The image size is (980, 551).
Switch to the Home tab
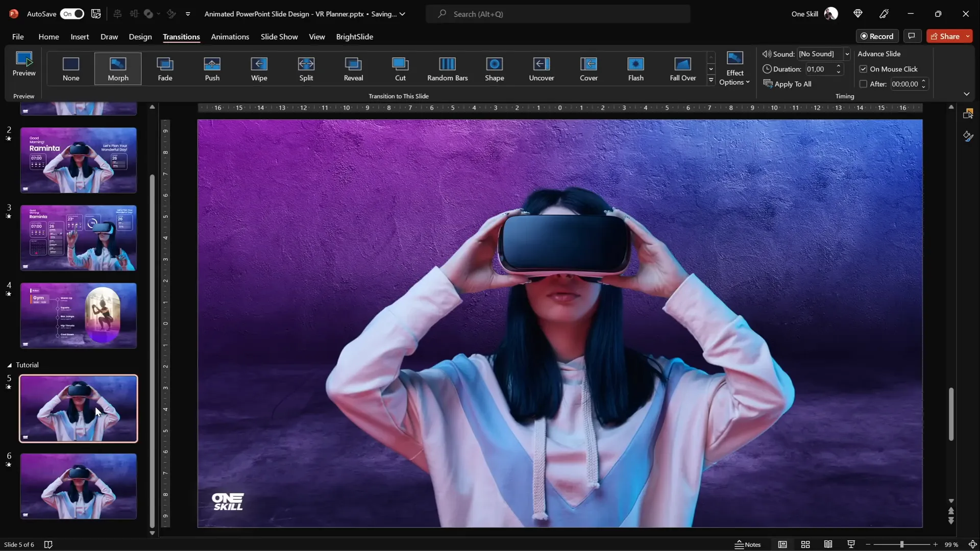pyautogui.click(x=48, y=37)
